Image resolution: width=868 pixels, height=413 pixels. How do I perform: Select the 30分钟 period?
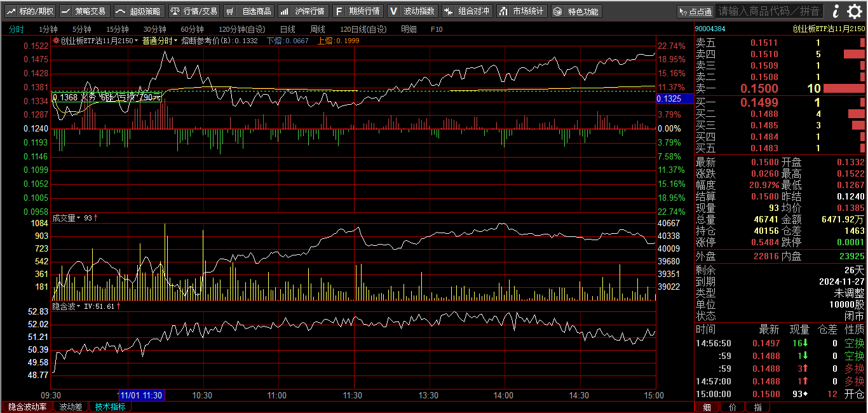tap(155, 29)
